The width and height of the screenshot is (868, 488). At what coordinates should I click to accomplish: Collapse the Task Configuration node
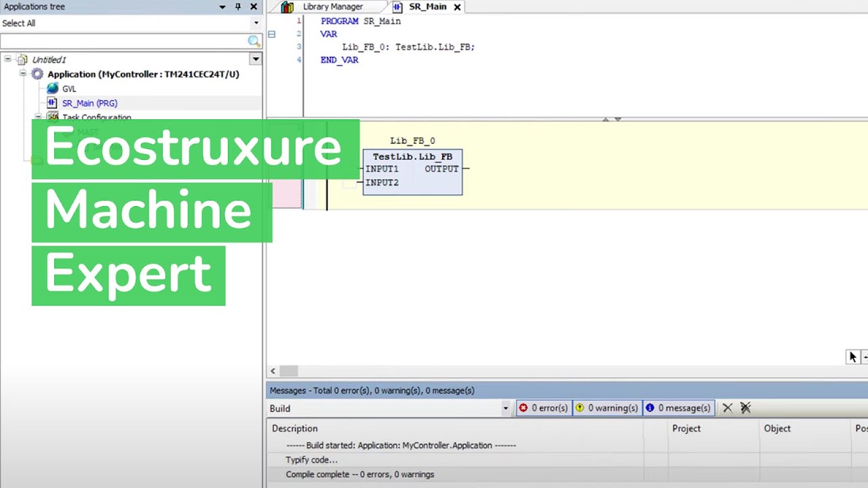[38, 117]
